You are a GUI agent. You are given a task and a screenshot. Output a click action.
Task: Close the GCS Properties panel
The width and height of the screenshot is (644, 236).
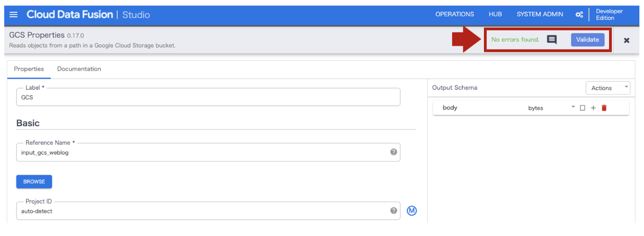pyautogui.click(x=626, y=40)
